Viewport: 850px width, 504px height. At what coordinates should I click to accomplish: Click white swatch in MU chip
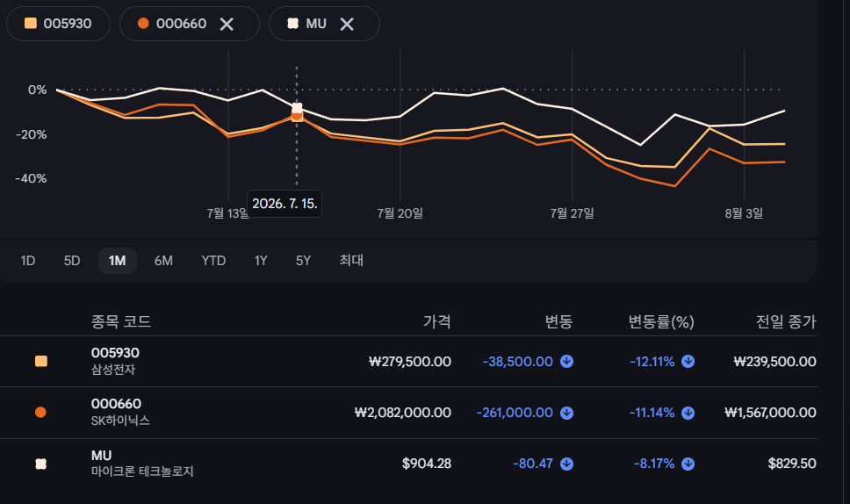[292, 24]
